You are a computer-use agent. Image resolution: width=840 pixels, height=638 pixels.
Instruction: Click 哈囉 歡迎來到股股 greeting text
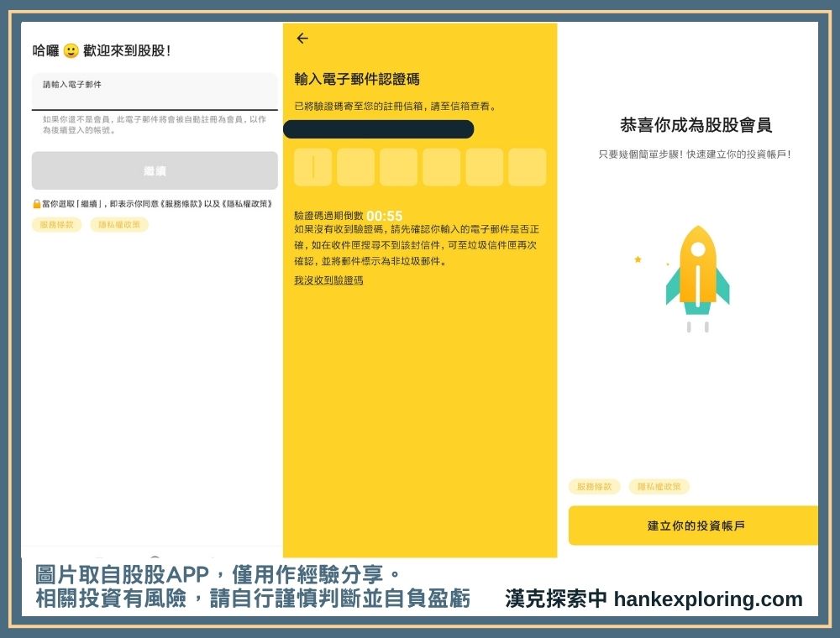[x=102, y=51]
